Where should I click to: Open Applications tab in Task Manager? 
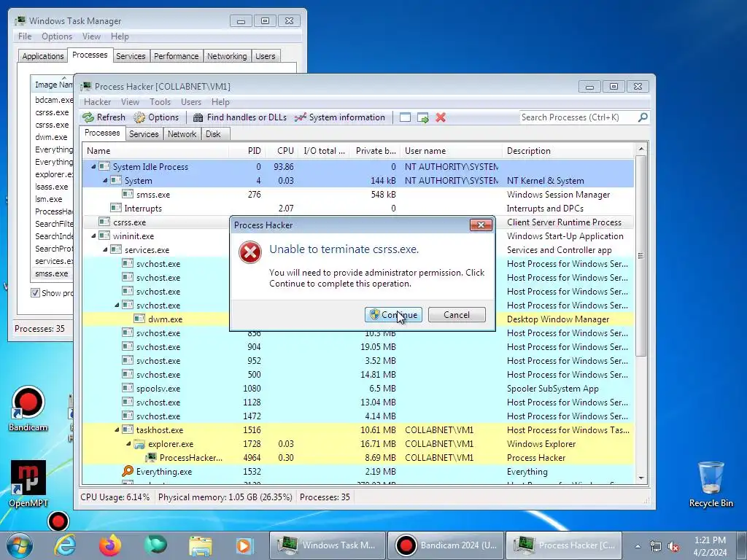tap(43, 56)
